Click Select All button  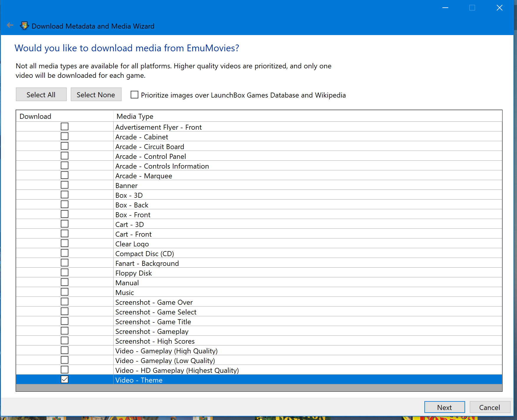click(x=41, y=94)
